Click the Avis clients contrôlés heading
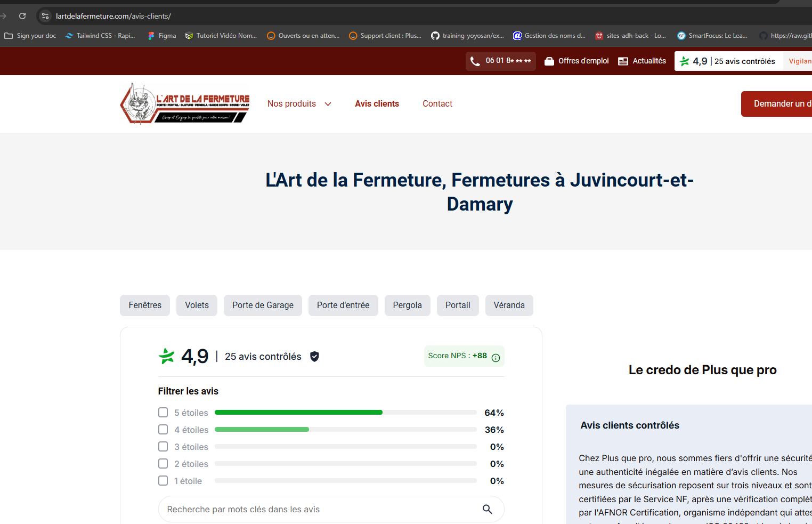This screenshot has width=812, height=524. (x=630, y=425)
